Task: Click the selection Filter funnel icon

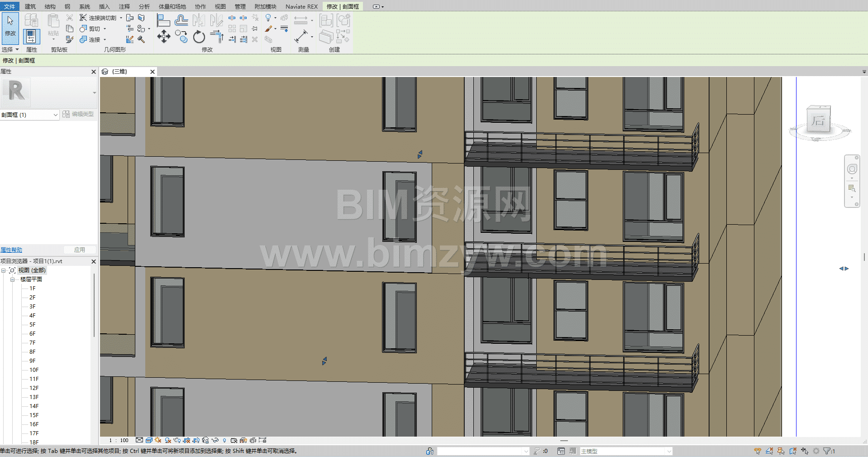Action: [x=827, y=451]
